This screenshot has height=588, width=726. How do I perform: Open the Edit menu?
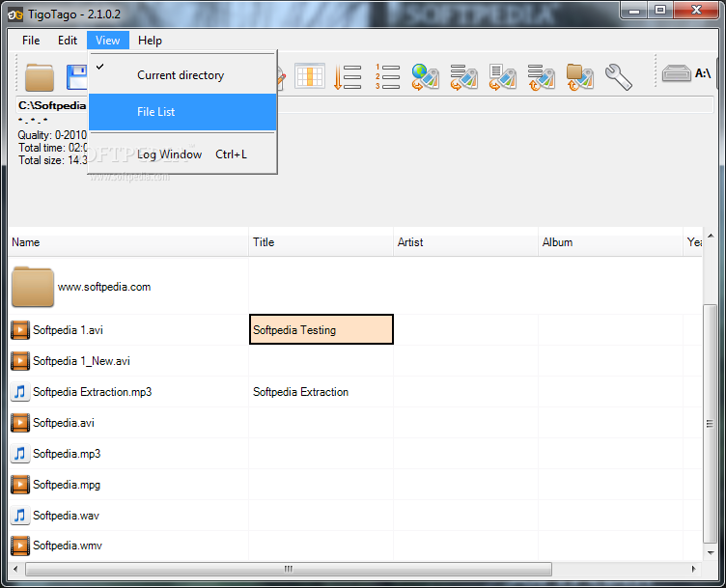68,41
